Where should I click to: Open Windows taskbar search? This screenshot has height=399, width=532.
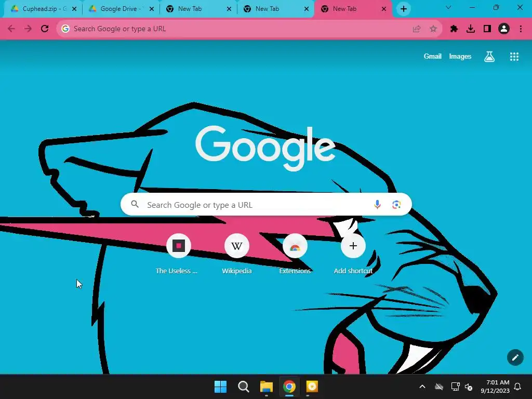pyautogui.click(x=243, y=387)
